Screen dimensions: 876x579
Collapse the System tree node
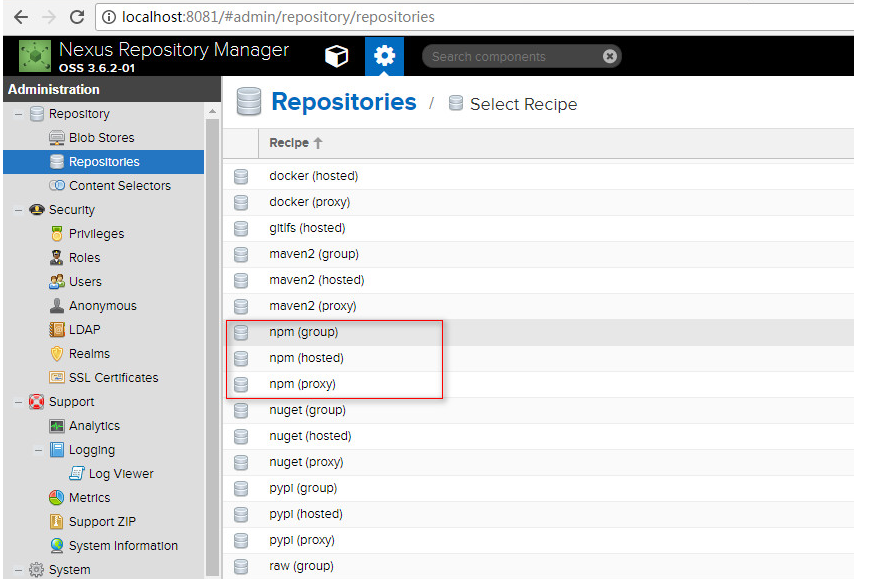tap(18, 570)
